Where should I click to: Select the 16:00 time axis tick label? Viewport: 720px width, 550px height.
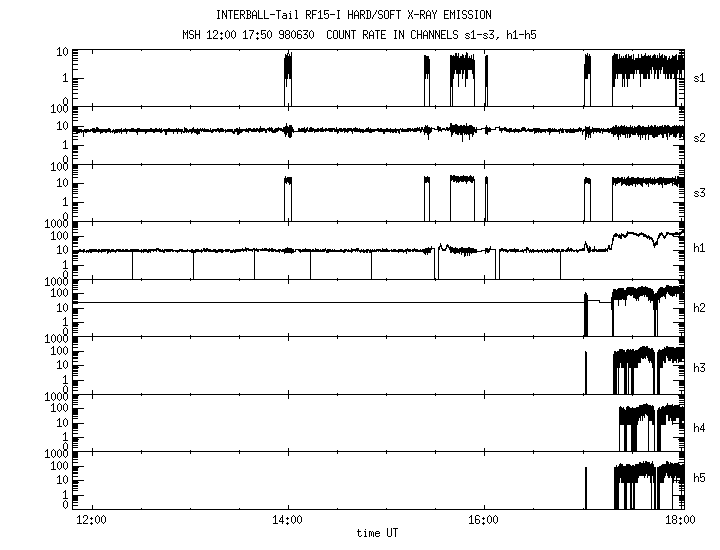(x=484, y=521)
